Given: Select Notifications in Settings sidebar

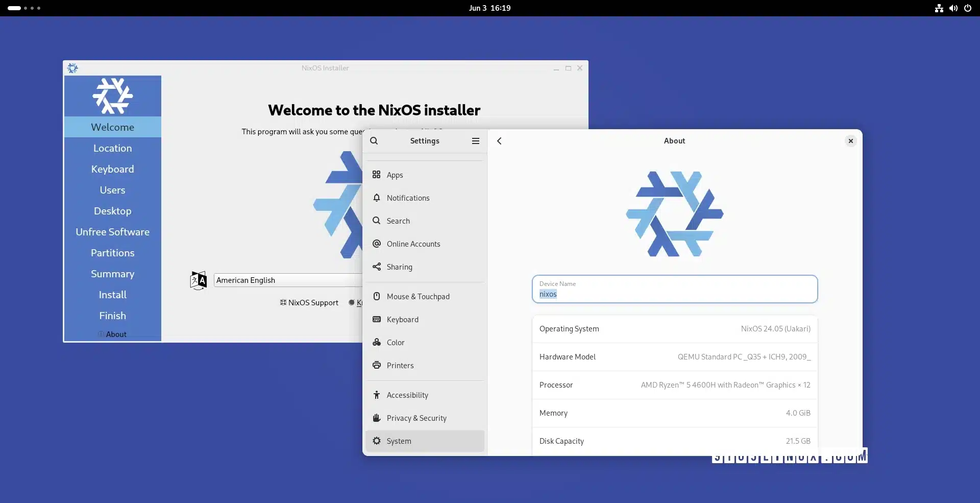Looking at the screenshot, I should coord(408,198).
